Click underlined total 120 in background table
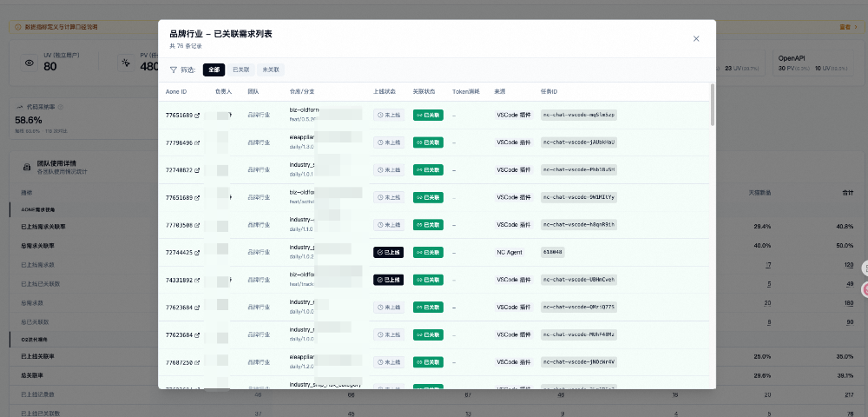Screen dimensions: 868x417 [849, 265]
